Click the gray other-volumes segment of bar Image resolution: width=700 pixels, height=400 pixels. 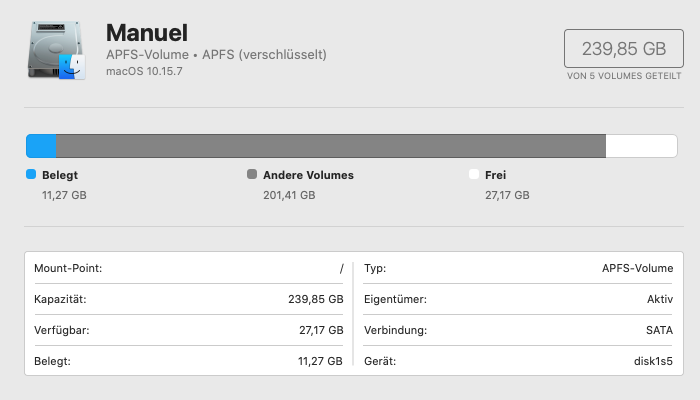(330, 146)
